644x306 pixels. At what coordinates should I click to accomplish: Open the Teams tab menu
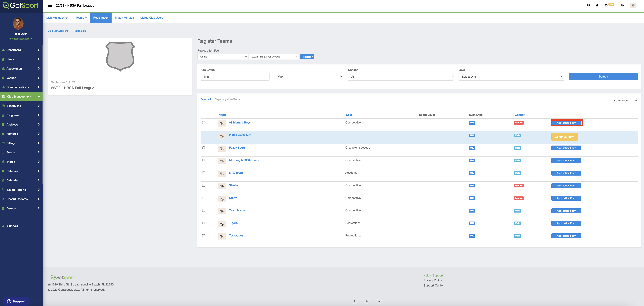pyautogui.click(x=81, y=18)
